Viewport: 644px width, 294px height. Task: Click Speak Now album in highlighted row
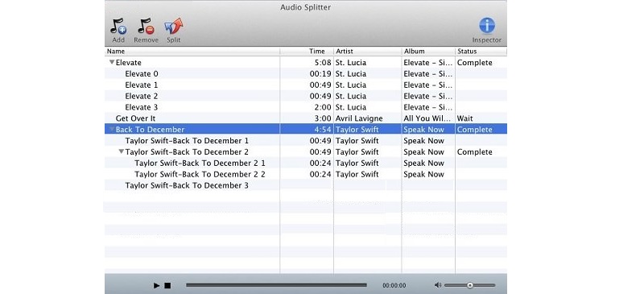tap(424, 130)
